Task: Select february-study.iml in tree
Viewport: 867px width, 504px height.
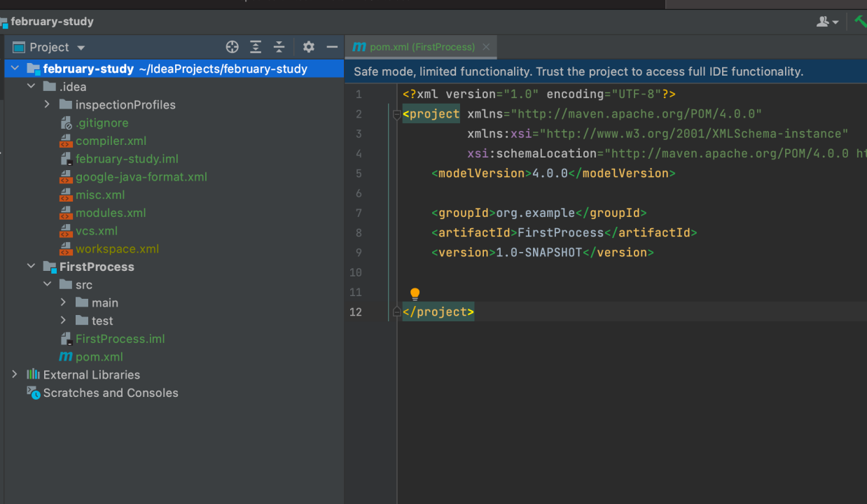Action: click(x=127, y=159)
